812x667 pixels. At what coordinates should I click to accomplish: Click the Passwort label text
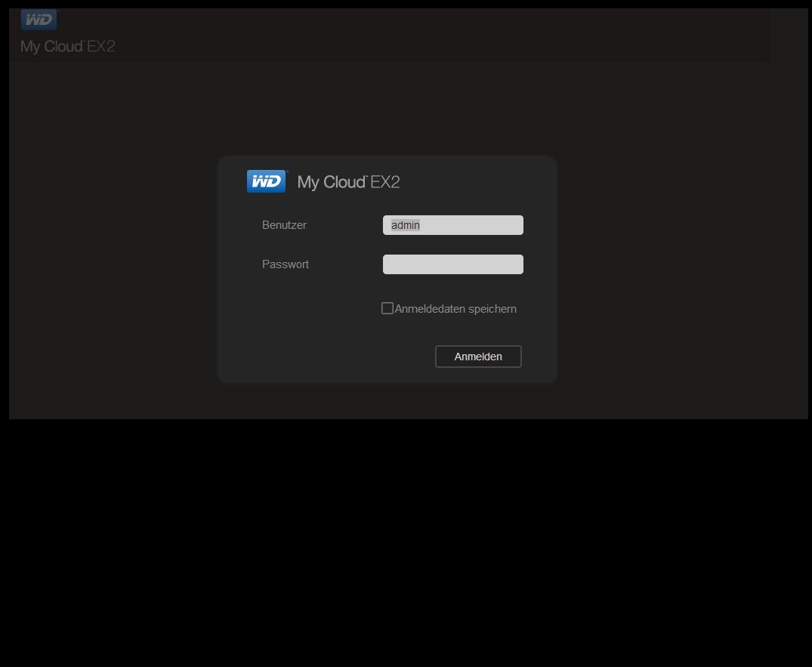[285, 264]
